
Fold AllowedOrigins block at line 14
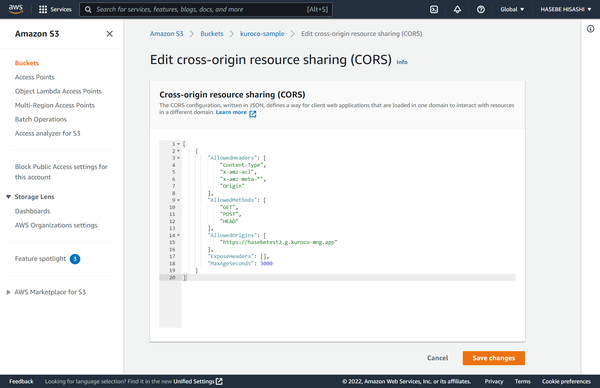tap(178, 235)
